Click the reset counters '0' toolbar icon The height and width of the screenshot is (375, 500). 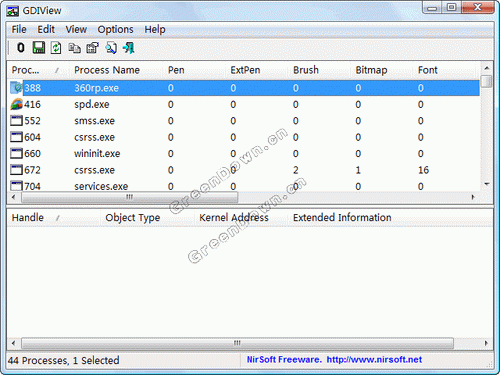pyautogui.click(x=21, y=48)
